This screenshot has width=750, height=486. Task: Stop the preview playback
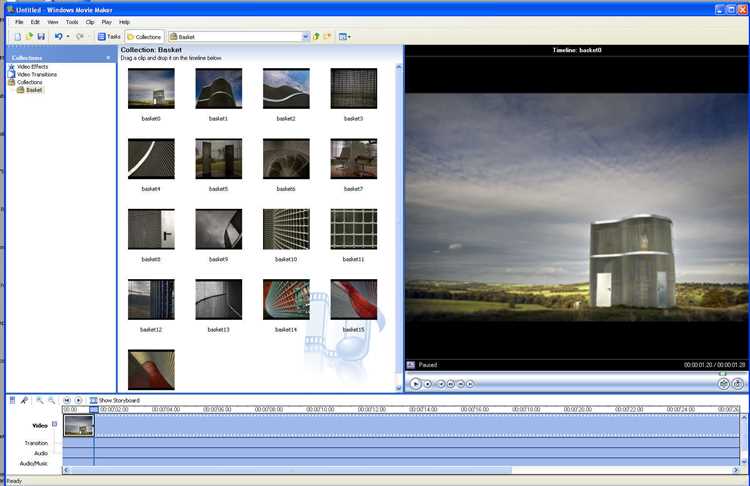(428, 384)
